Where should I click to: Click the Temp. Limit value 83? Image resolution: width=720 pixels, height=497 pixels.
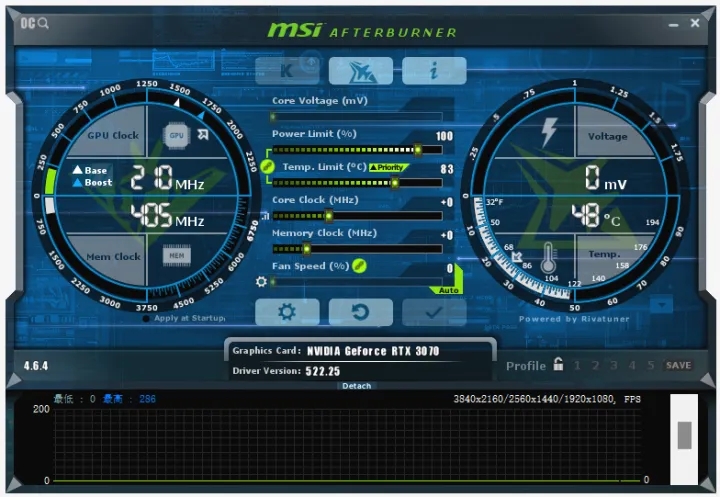click(447, 169)
